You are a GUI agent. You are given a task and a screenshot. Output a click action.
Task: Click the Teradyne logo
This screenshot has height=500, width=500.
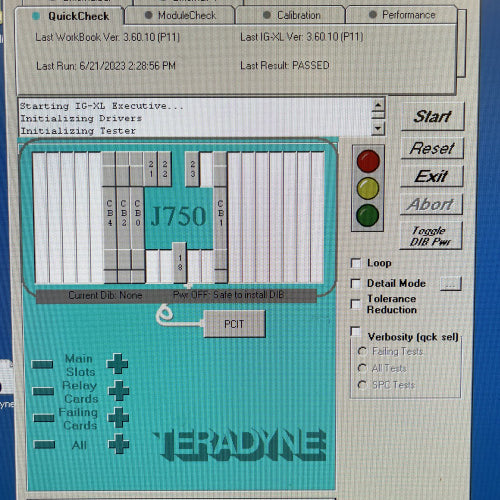point(239,446)
